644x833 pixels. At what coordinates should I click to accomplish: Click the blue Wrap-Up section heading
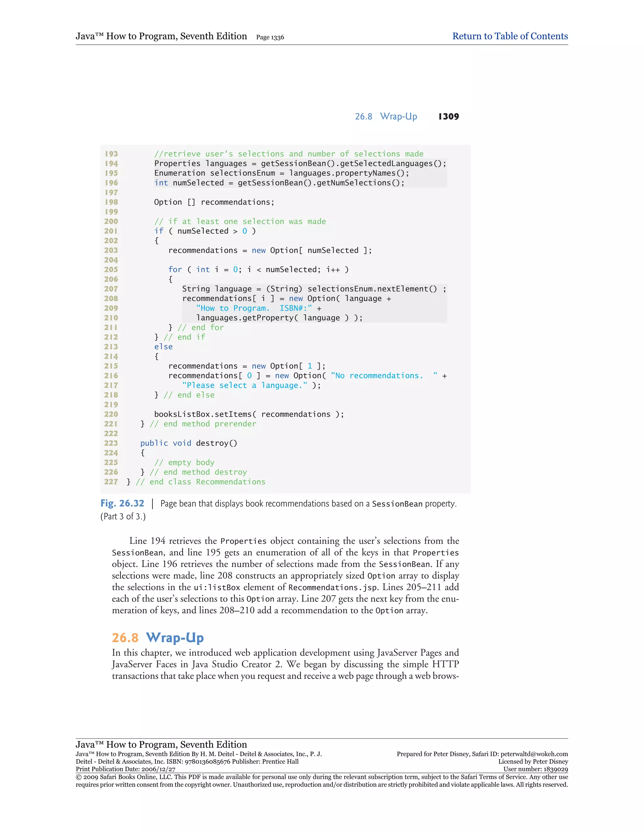click(175, 638)
